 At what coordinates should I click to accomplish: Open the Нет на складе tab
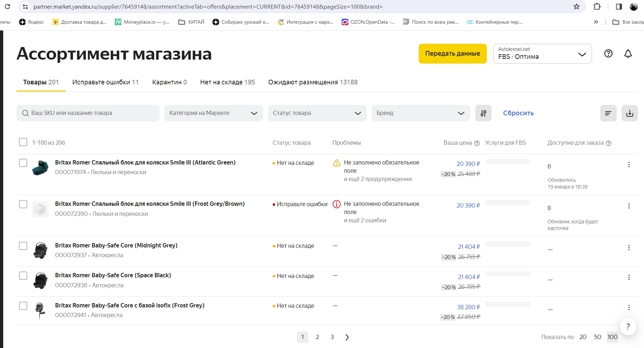pos(227,82)
